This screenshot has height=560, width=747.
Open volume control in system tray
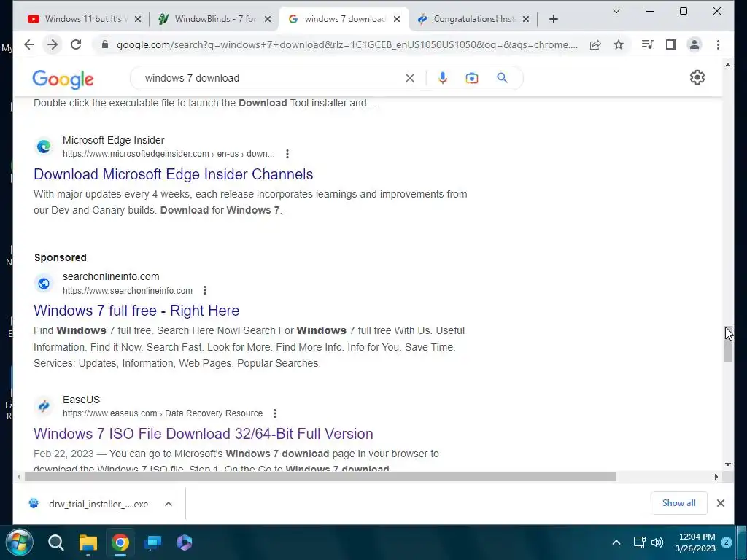657,542
